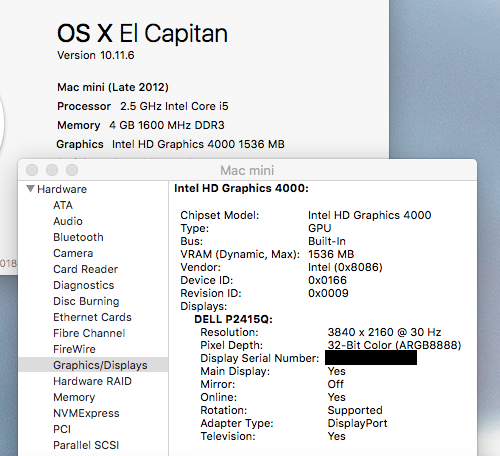The height and width of the screenshot is (456, 500).
Task: Click the Display Serial Number label
Action: click(x=260, y=358)
